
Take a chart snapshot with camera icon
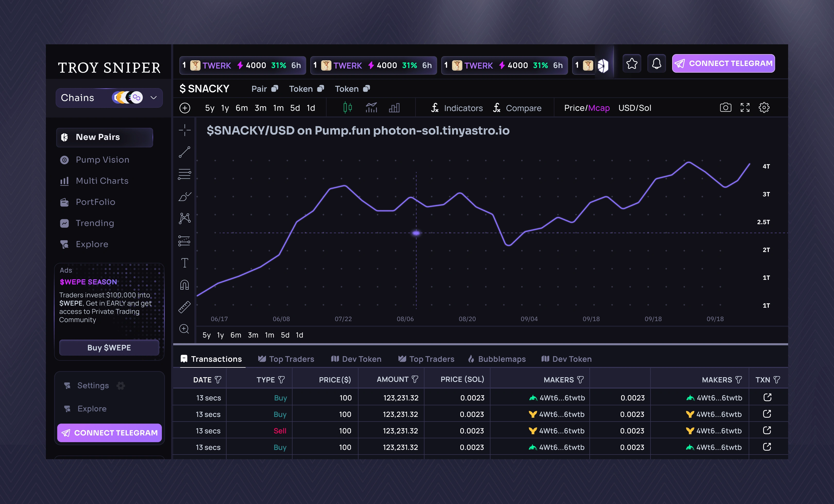(725, 108)
